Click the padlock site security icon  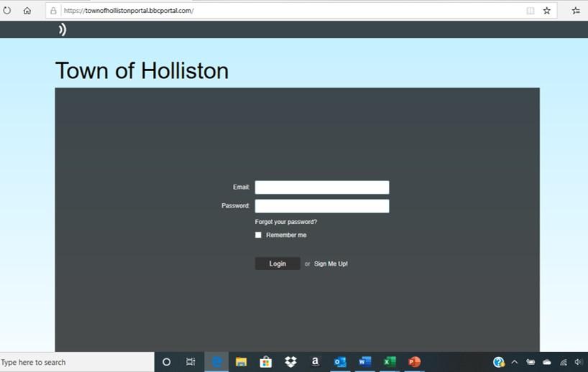53,11
